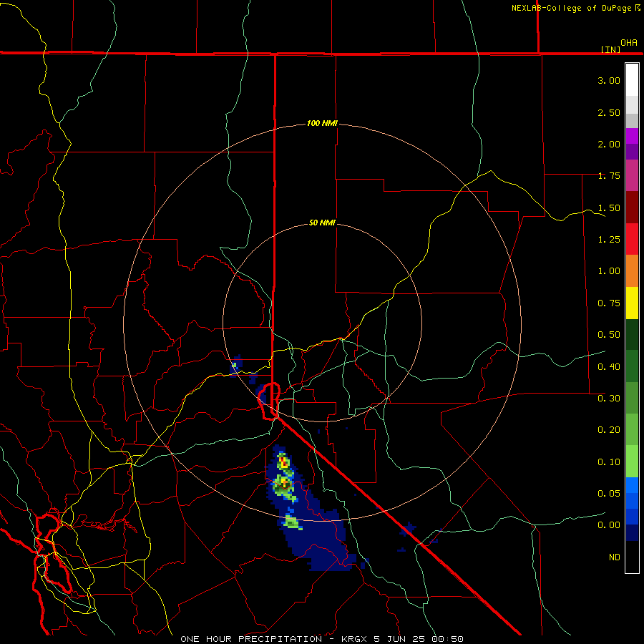Click the dark purple 2.00 legend swatch
This screenshot has height=644, width=644.
click(632, 152)
